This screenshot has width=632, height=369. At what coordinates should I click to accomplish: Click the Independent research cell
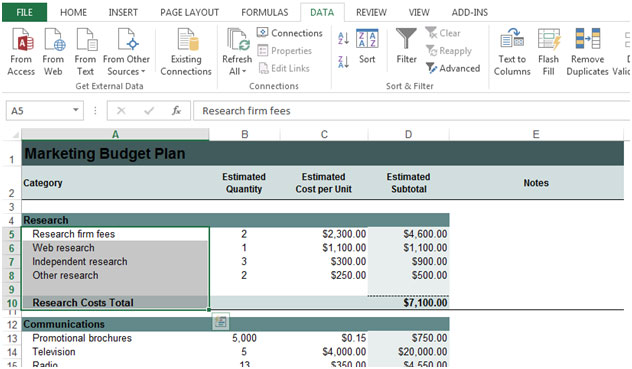(x=115, y=261)
